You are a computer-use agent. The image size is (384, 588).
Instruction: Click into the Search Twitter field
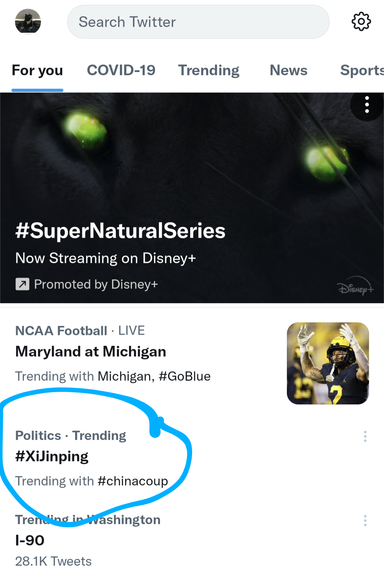[198, 22]
